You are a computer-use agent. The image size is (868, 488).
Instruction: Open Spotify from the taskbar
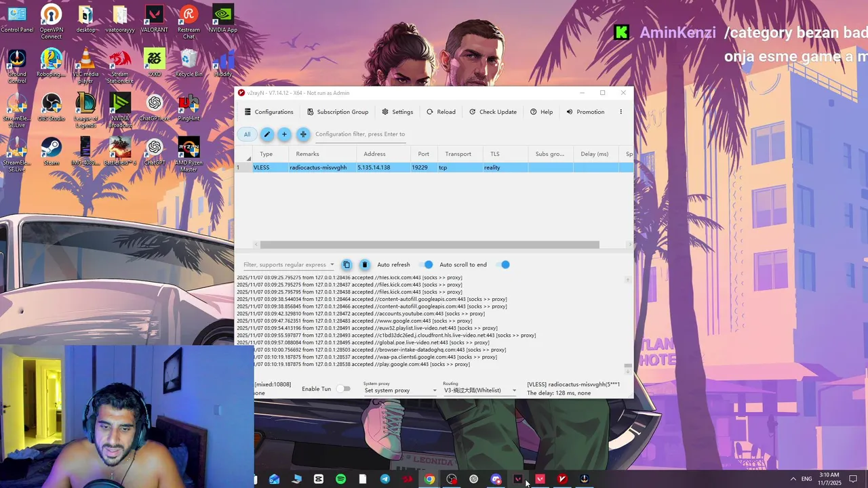(340, 479)
